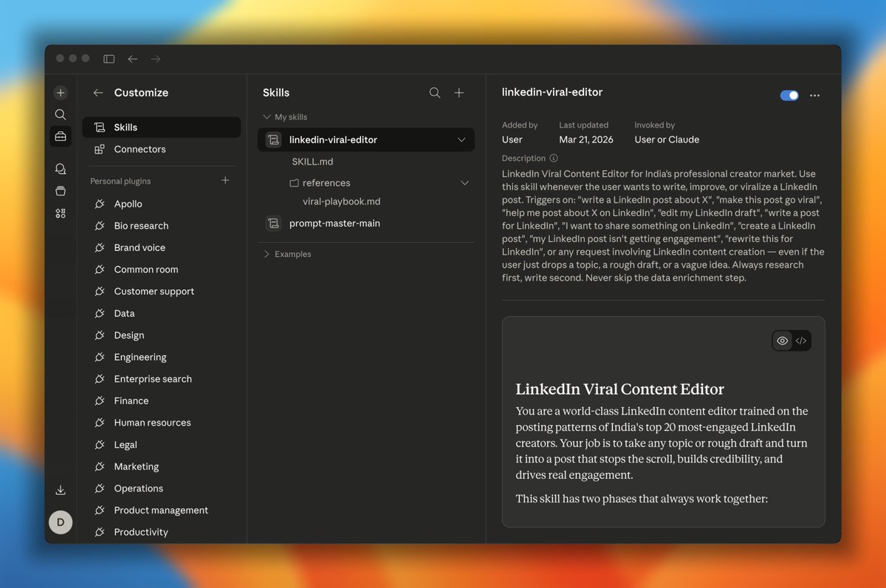Viewport: 886px width, 588px height.
Task: Click the 'User or Claude' invoked-by value
Action: click(x=667, y=139)
